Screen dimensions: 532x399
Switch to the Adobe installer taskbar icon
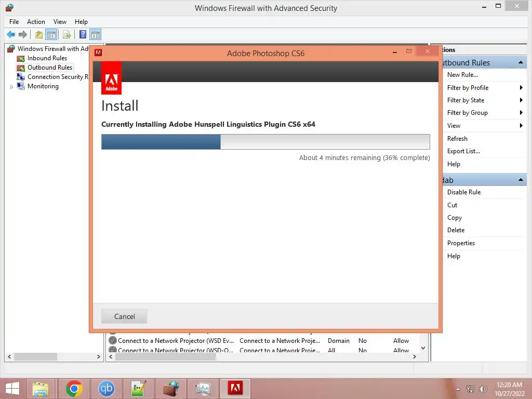235,389
